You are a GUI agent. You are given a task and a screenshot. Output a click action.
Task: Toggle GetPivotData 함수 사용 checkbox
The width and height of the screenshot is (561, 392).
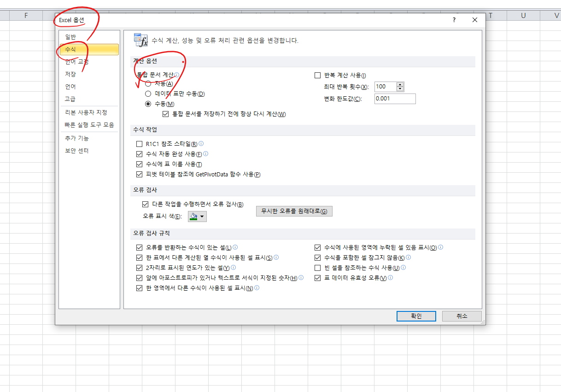tap(140, 174)
